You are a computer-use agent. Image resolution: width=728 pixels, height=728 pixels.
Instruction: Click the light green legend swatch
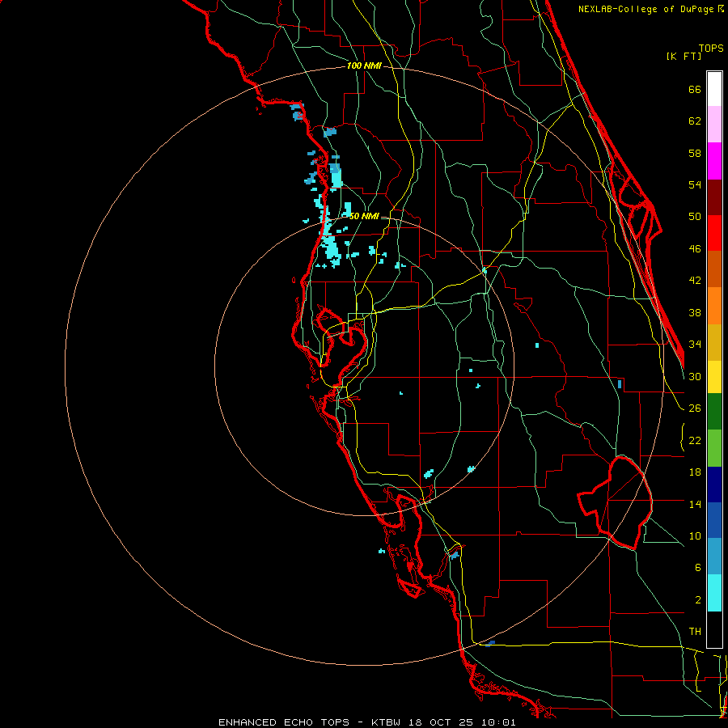[x=714, y=448]
